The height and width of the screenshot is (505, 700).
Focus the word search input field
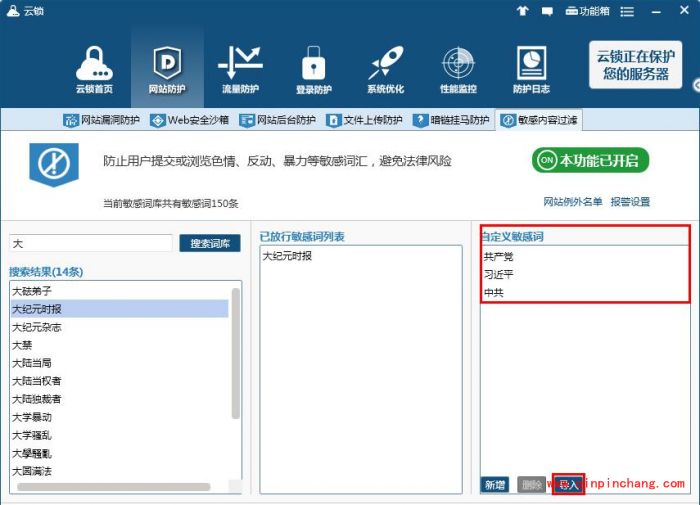tap(91, 243)
